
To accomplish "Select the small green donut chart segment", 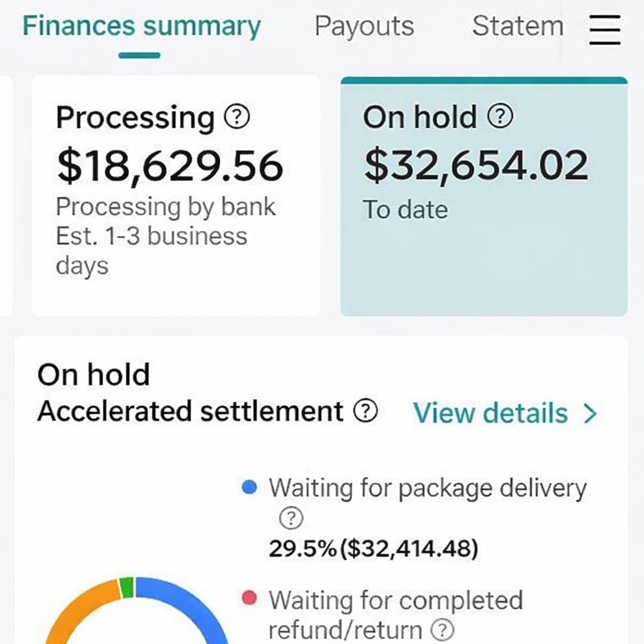I will tap(126, 587).
